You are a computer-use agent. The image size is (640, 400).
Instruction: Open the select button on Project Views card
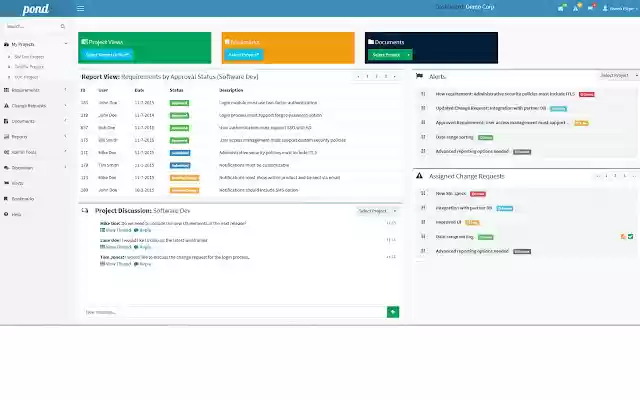click(x=107, y=55)
